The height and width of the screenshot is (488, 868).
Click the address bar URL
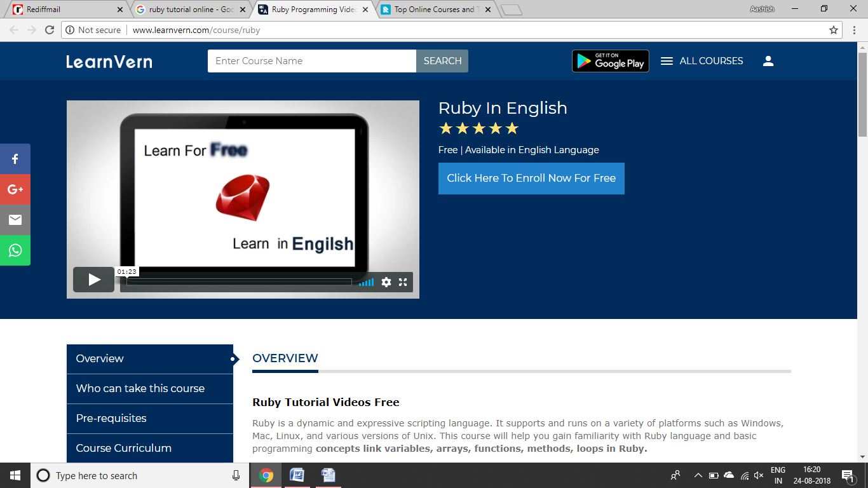point(196,30)
